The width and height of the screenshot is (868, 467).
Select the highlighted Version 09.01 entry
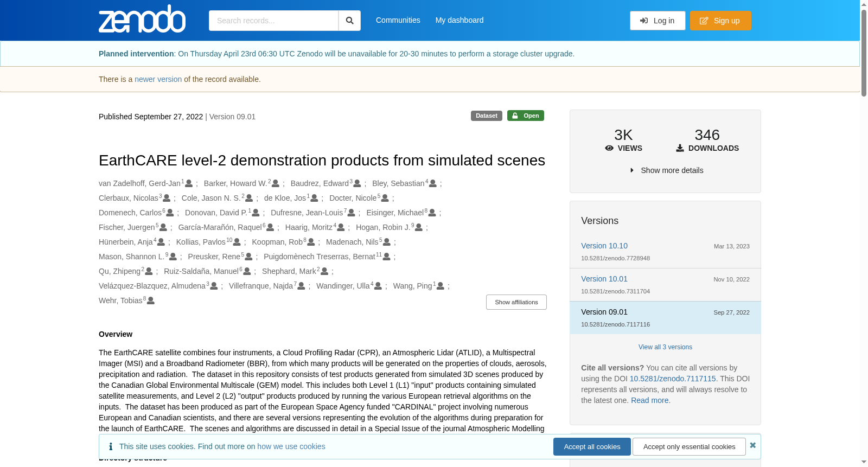point(665,318)
